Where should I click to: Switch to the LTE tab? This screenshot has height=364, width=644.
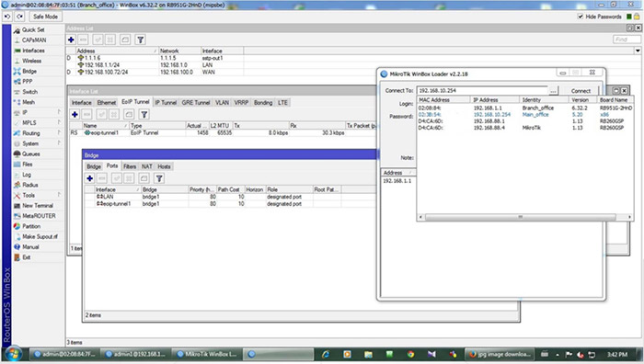pyautogui.click(x=282, y=103)
